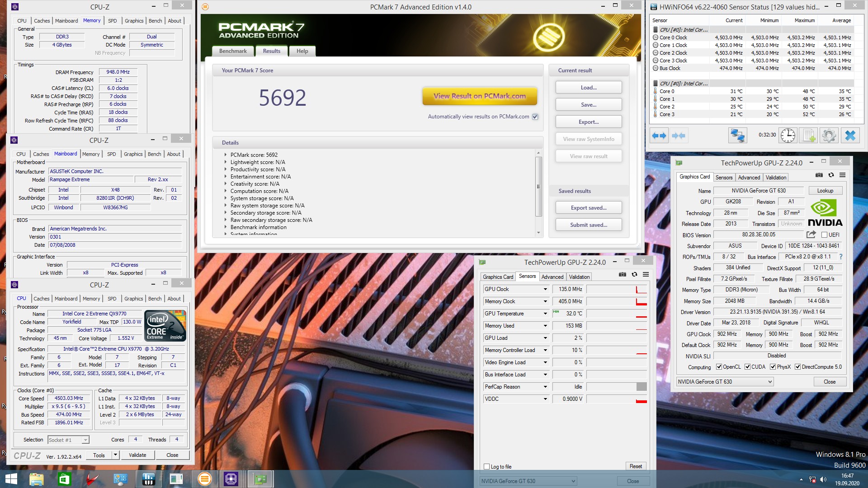Open the CPU-Z Tools dropdown arrow
868x488 pixels.
(x=115, y=455)
